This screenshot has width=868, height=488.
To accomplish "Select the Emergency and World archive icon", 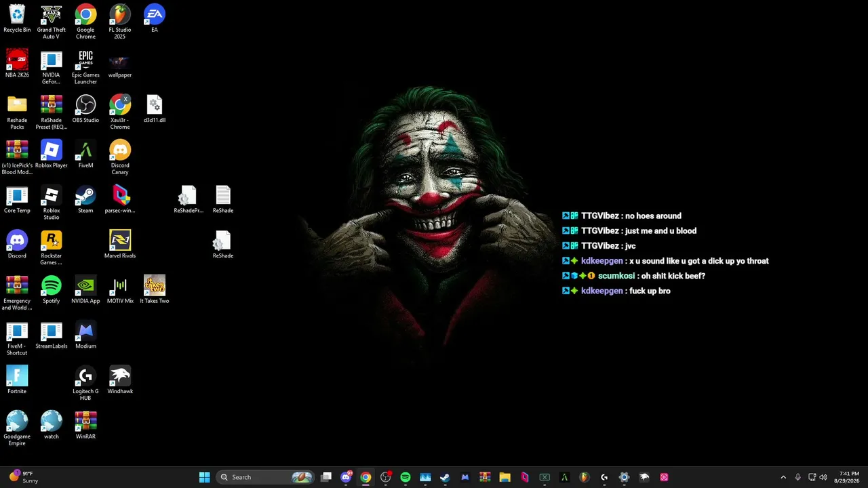I will pos(17,293).
